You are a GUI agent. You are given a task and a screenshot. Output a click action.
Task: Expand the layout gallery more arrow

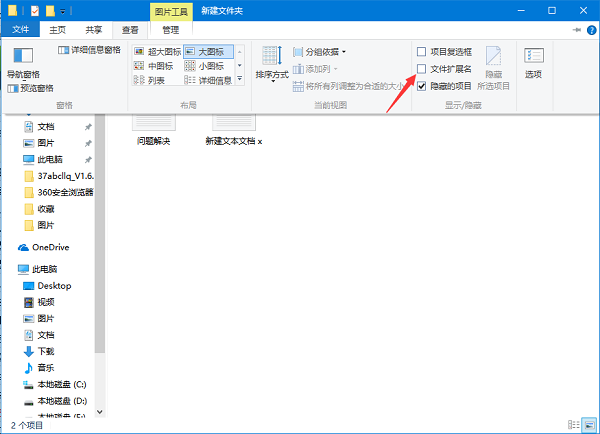point(240,79)
